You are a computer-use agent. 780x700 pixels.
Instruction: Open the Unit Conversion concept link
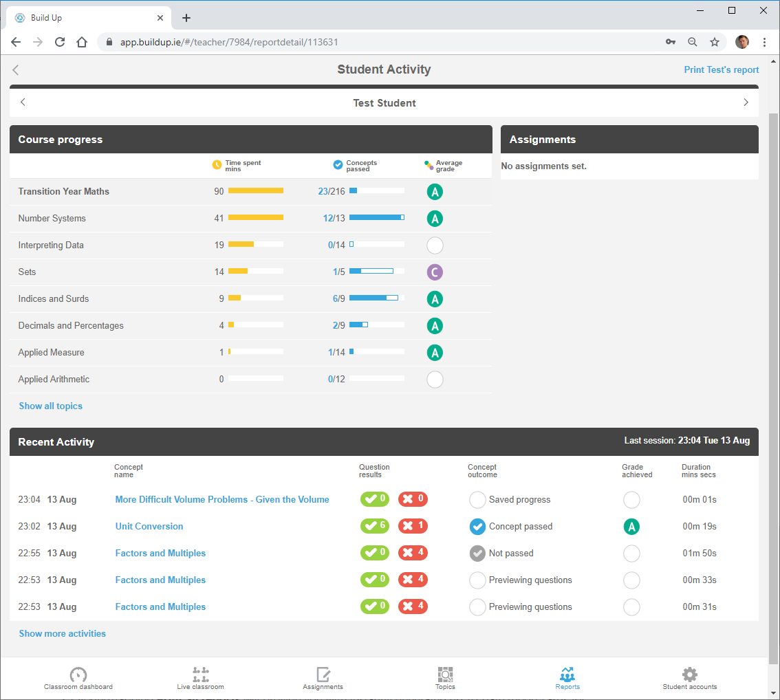tap(149, 527)
